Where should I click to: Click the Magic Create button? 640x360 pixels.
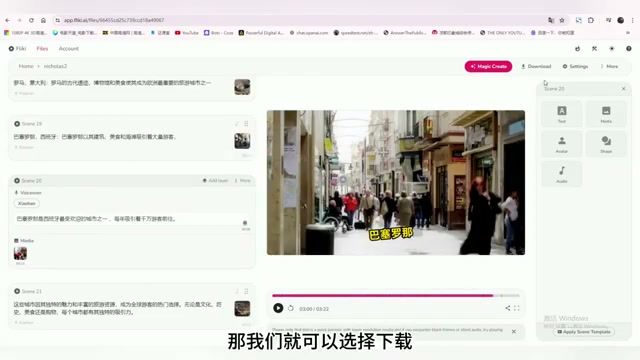(x=488, y=66)
